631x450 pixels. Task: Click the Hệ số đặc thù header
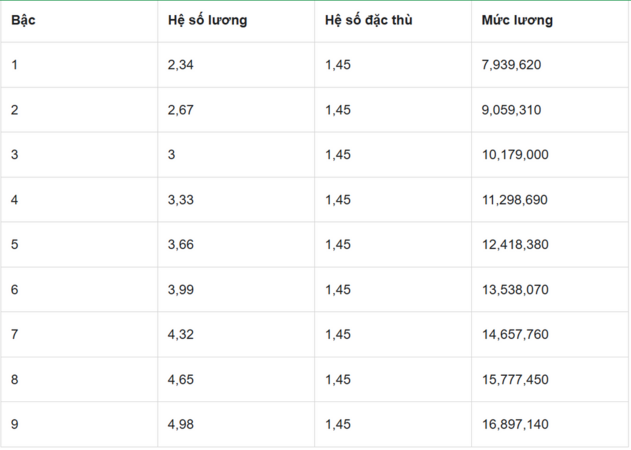[369, 20]
